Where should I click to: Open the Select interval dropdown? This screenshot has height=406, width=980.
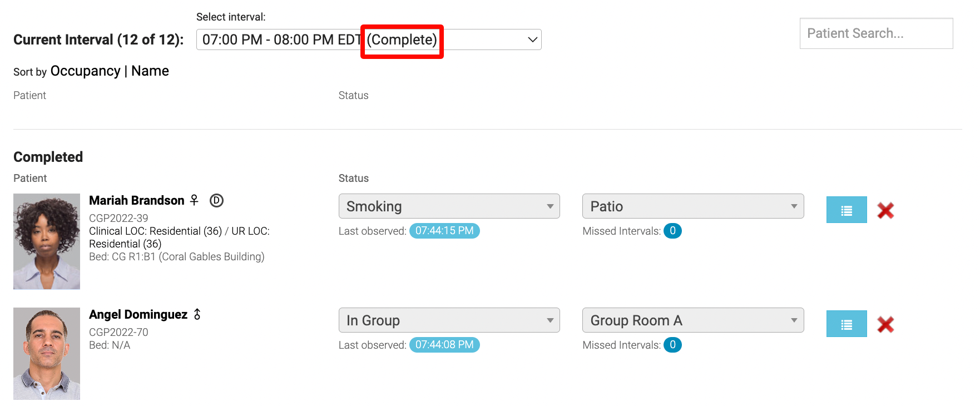(x=368, y=39)
